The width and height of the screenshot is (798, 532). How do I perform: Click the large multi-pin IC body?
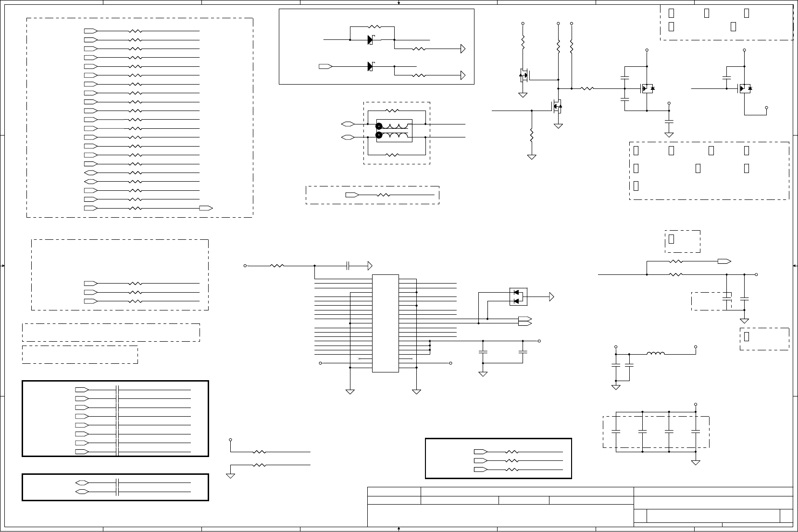coord(386,323)
